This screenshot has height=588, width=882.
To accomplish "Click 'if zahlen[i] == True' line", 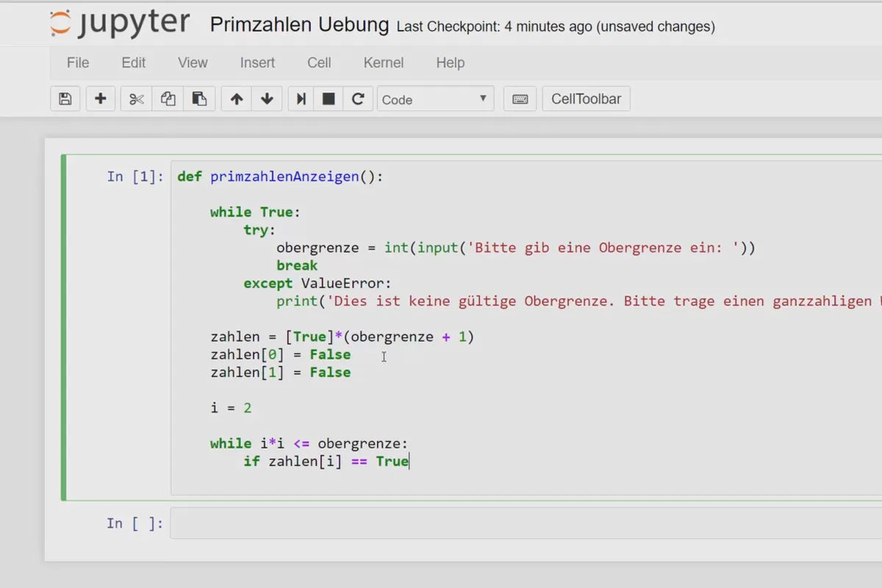I will (326, 461).
